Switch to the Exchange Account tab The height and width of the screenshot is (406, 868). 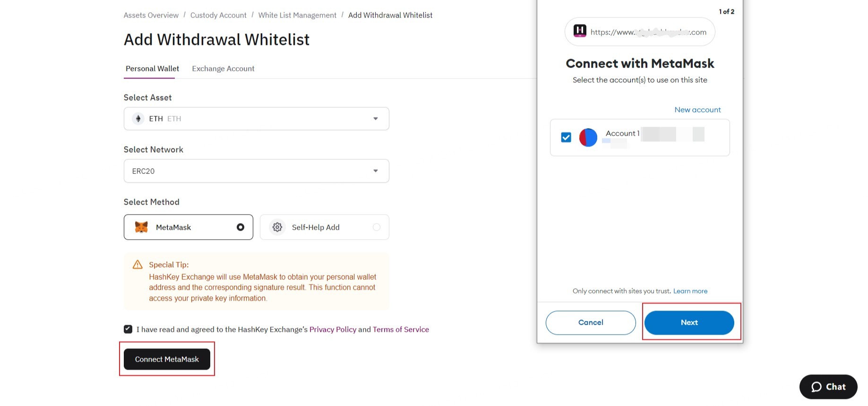(x=223, y=69)
